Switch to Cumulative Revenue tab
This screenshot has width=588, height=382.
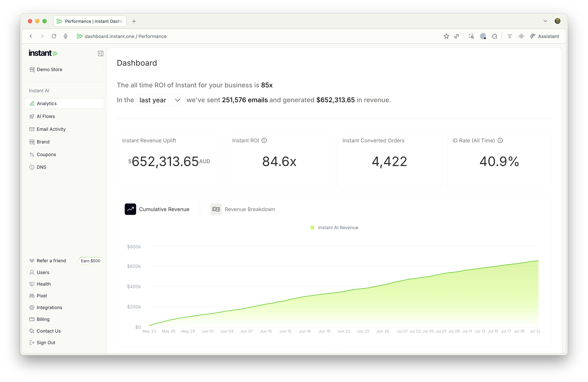[x=157, y=209]
